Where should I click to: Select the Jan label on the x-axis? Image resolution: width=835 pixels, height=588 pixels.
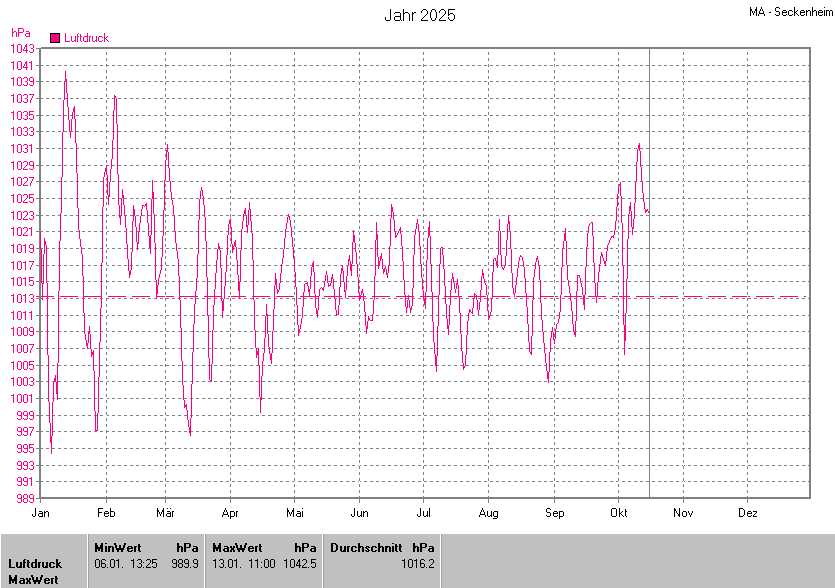[x=41, y=513]
